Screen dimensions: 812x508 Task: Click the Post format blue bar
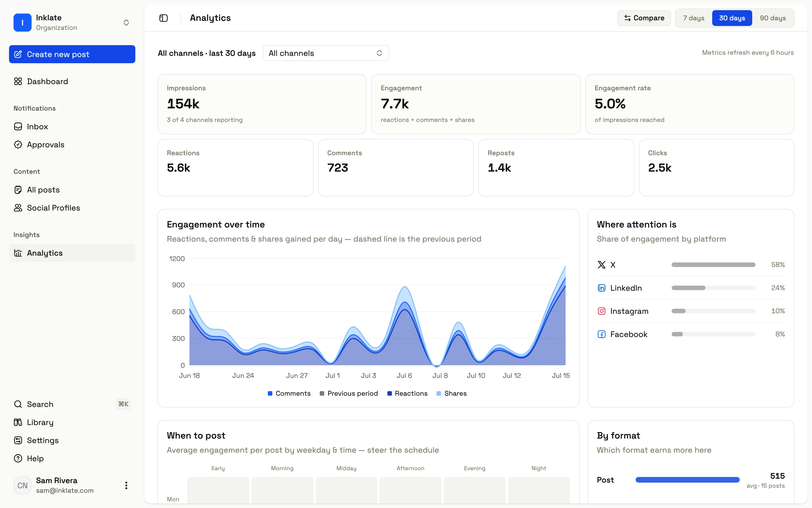click(x=687, y=480)
